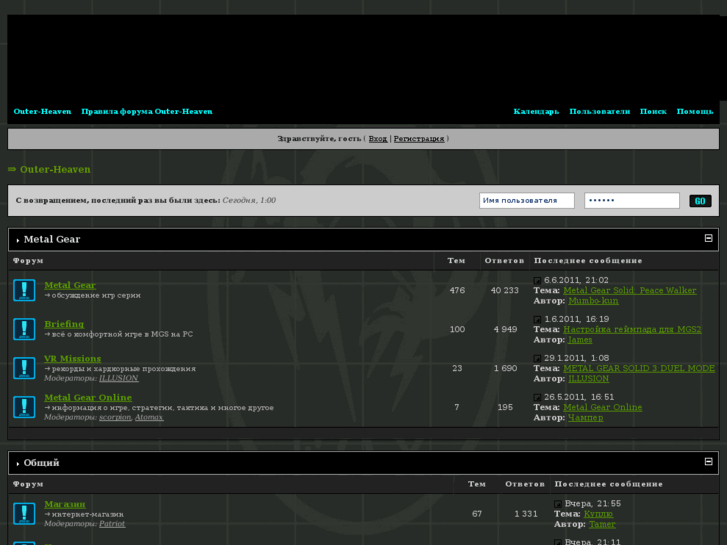Viewport: 727px width, 545px height.
Task: Open the Metal Gear Online forum
Action: point(88,398)
